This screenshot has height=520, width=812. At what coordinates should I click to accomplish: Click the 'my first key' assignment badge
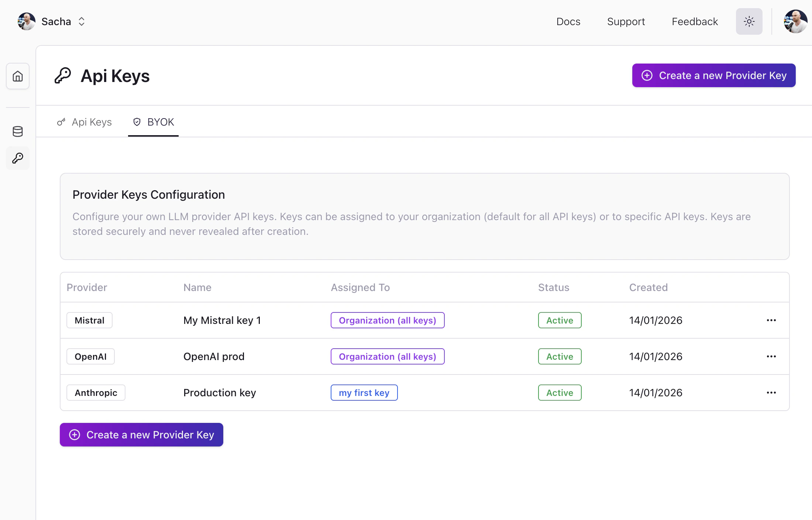[364, 393]
